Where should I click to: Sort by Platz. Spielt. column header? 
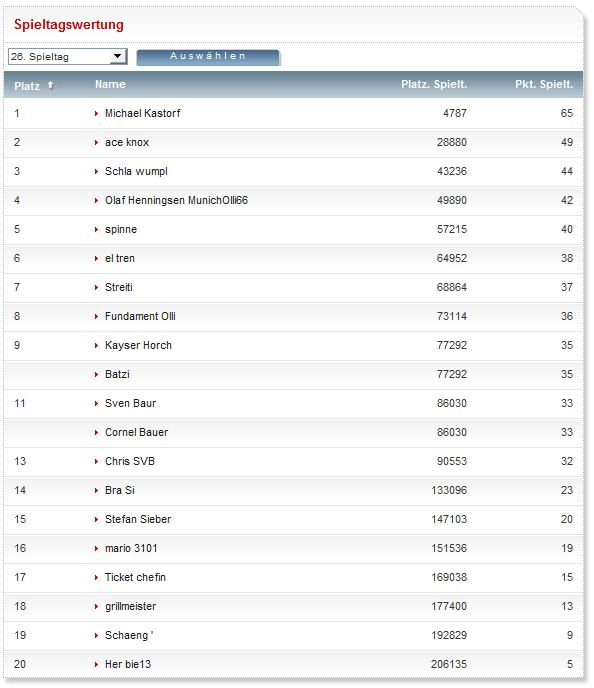(434, 84)
